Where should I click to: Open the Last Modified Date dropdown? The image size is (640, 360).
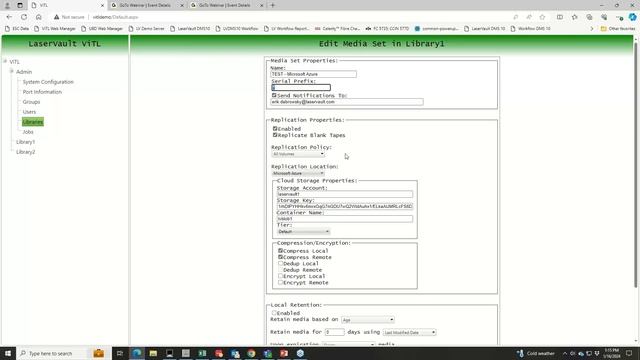[x=409, y=332]
